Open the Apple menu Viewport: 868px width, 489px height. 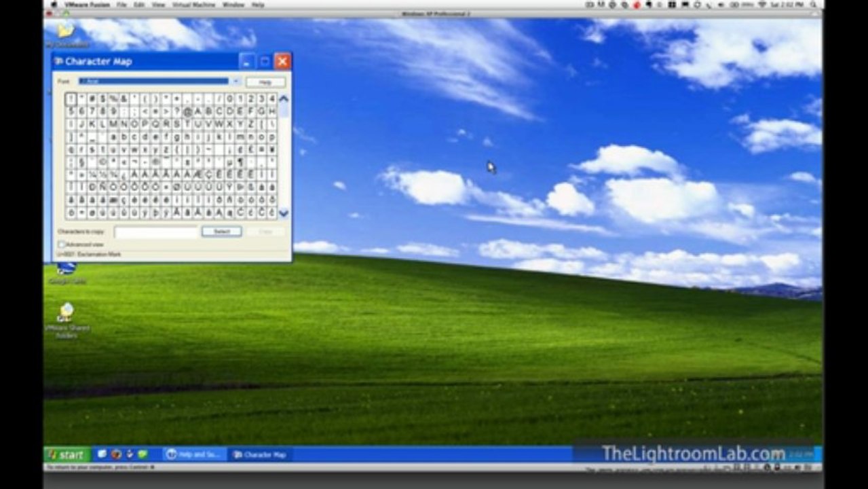click(x=53, y=4)
